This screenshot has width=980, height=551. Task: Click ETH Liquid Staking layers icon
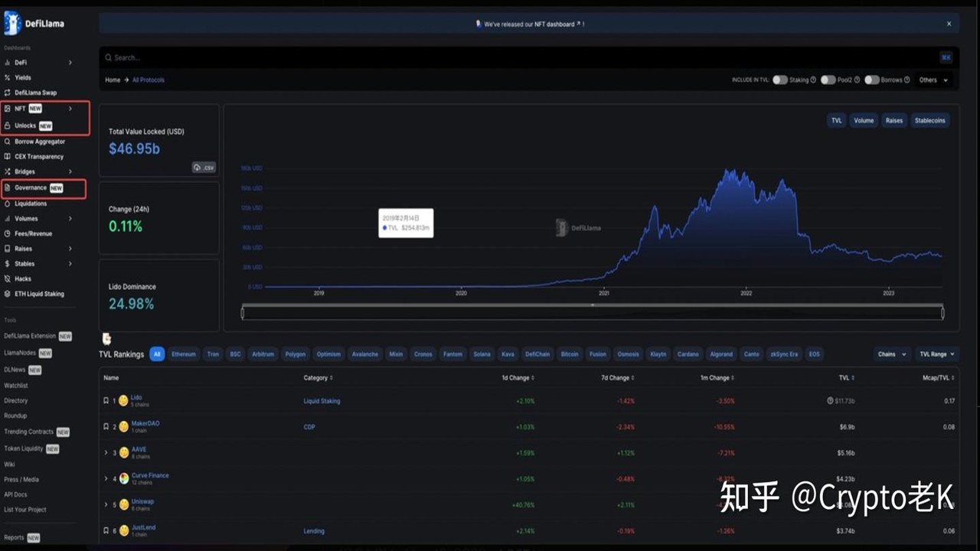[7, 294]
